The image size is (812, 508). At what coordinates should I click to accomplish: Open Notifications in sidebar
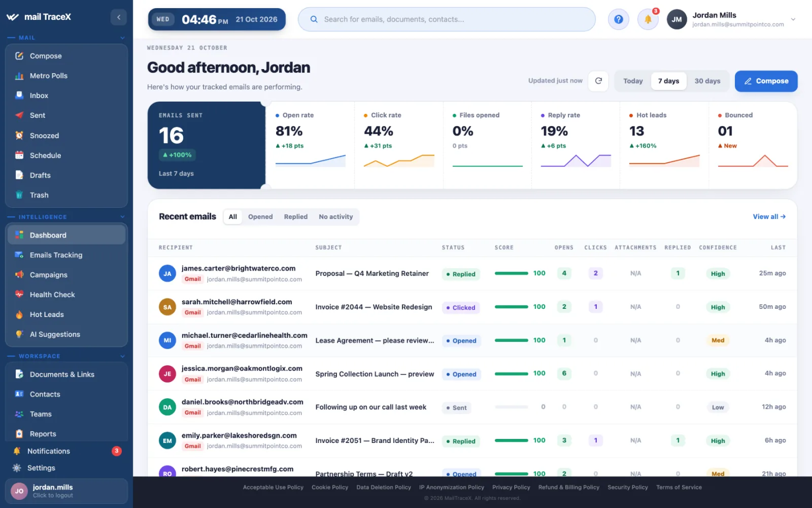66,451
